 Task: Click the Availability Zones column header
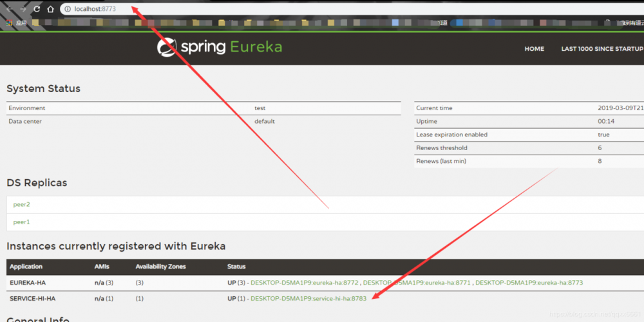(x=160, y=267)
